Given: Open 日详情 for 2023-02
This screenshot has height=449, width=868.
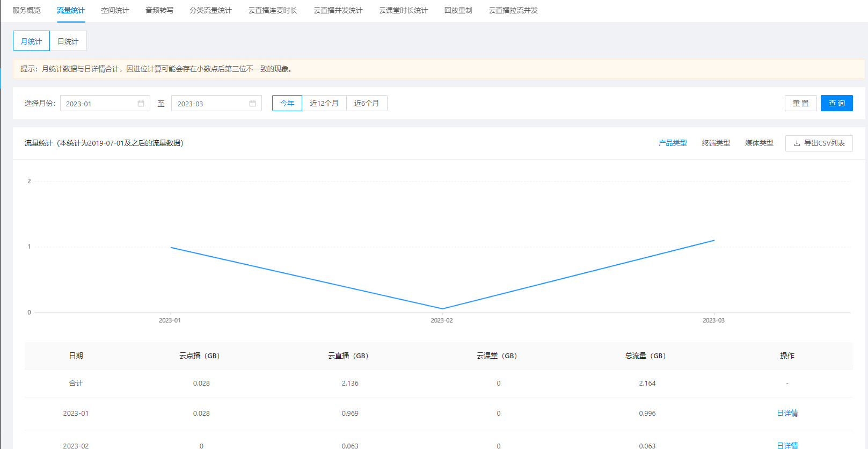Looking at the screenshot, I should tap(787, 445).
